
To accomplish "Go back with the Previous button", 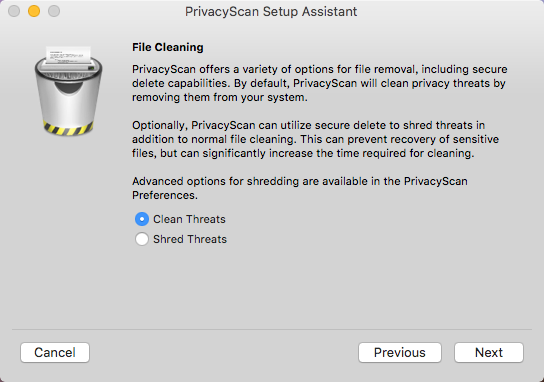I will pos(400,353).
